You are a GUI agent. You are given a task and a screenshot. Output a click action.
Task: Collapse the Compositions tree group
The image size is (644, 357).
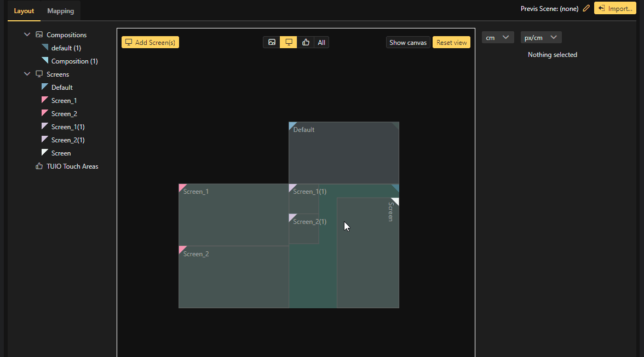tap(27, 34)
